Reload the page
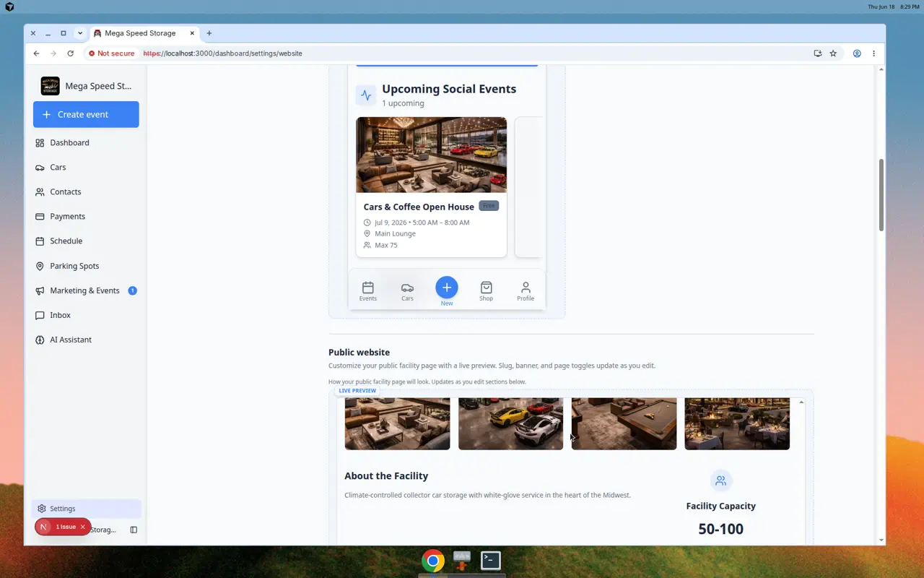Screen dimensions: 924x578 [x=70, y=53]
